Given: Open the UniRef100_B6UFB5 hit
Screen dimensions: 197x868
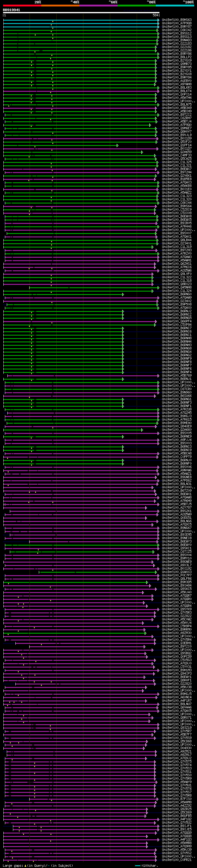Looking at the screenshot, I should coord(177,816).
